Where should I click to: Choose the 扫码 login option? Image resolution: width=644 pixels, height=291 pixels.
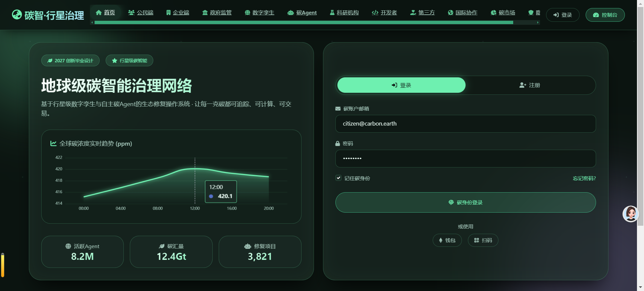click(483, 240)
